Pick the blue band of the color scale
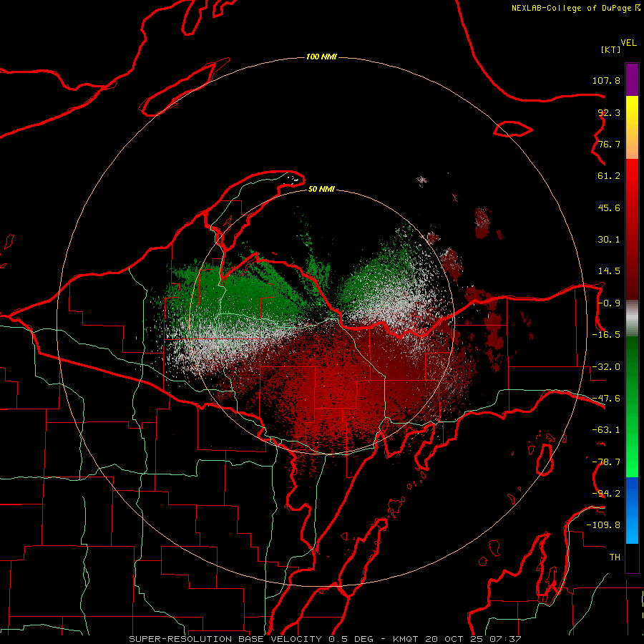The width and height of the screenshot is (644, 644). [632, 510]
